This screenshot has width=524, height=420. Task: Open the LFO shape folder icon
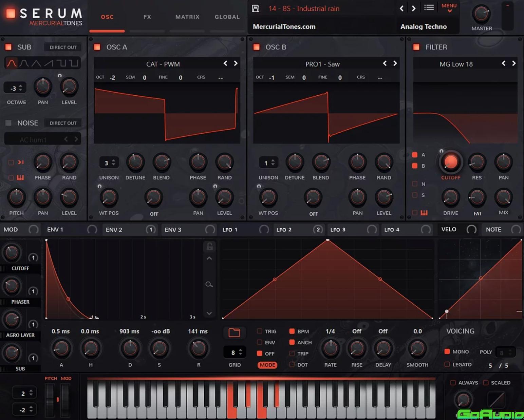click(234, 332)
